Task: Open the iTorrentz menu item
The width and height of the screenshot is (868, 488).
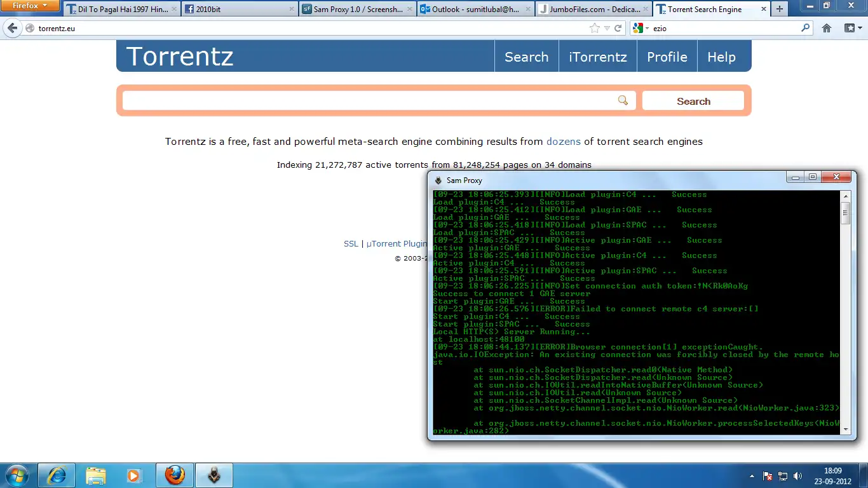Action: coord(597,57)
